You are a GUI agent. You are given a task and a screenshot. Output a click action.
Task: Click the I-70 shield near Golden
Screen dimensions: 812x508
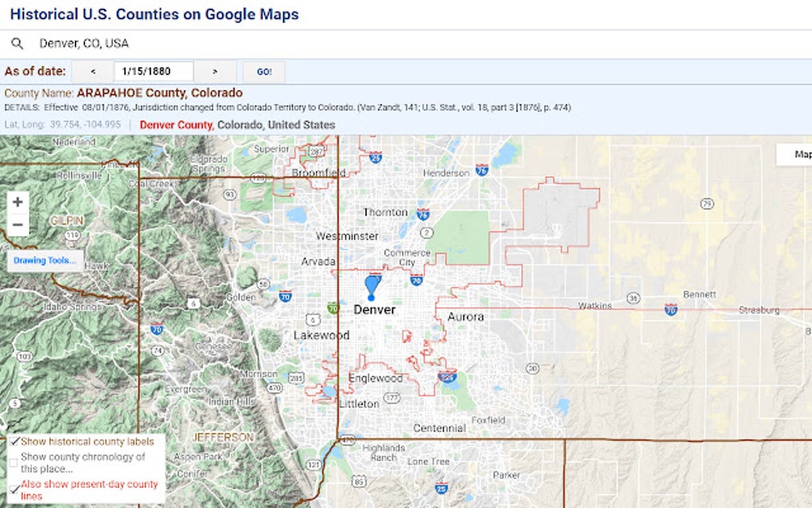[x=285, y=297]
